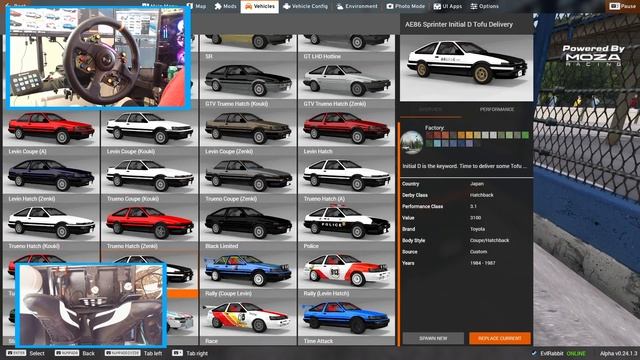The image size is (640, 360).
Task: Click the Select key hint
Action: coord(25,353)
